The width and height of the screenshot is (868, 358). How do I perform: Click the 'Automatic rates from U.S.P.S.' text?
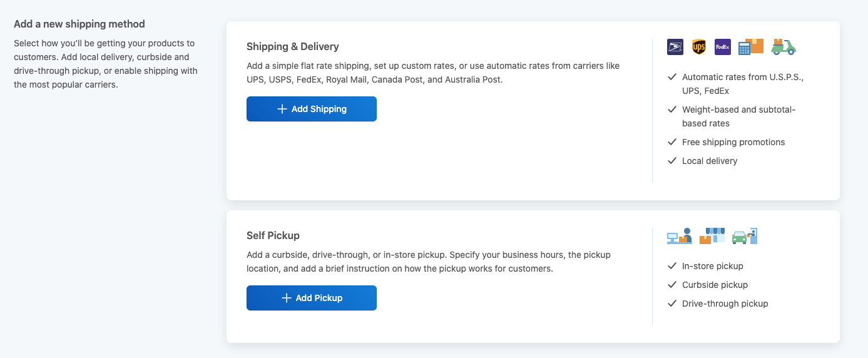[x=742, y=84]
